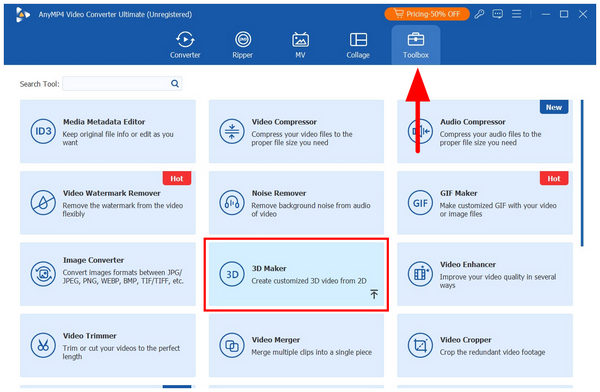Open the Video Trimmer title
Image resolution: width=600 pixels, height=392 pixels.
tap(90, 335)
